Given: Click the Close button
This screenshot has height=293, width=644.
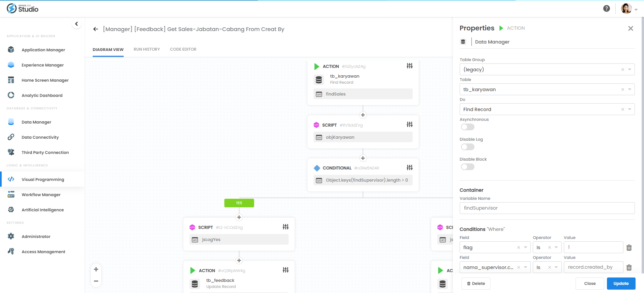Looking at the screenshot, I should point(590,284).
